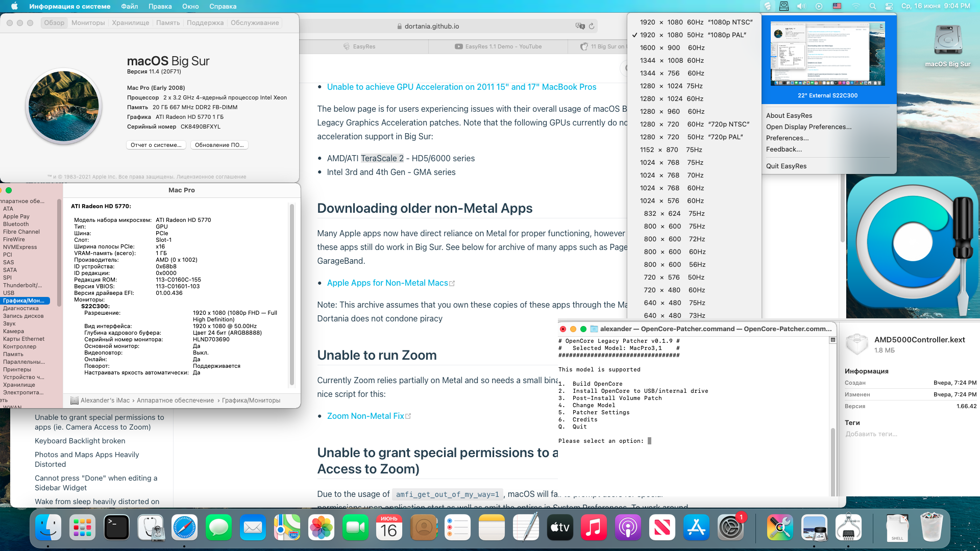
Task: Reload the dortania.github.io page in Safari
Action: click(x=592, y=26)
